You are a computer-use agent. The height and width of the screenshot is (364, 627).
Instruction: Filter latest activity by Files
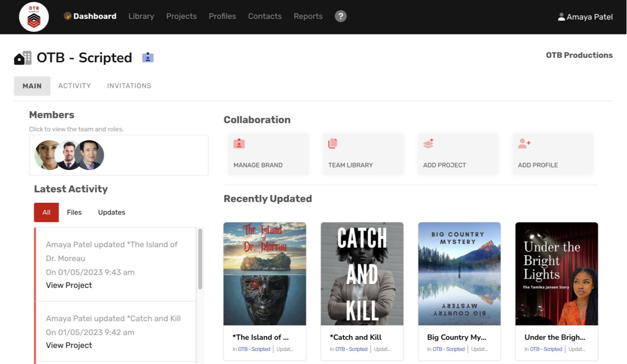coord(74,212)
